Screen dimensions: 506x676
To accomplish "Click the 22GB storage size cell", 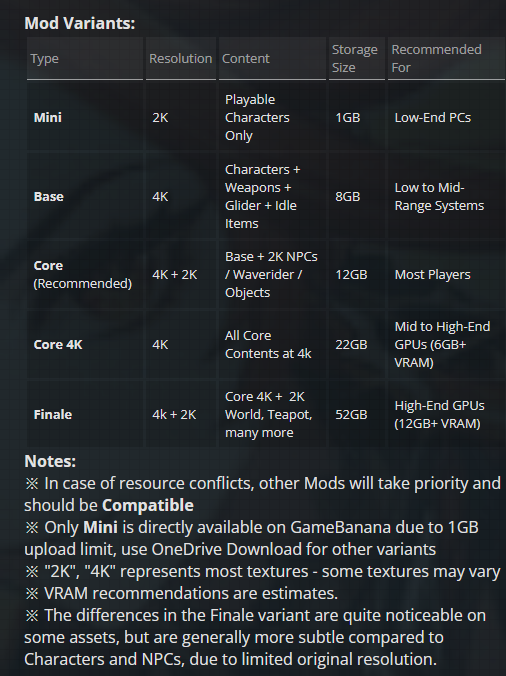I will (351, 344).
